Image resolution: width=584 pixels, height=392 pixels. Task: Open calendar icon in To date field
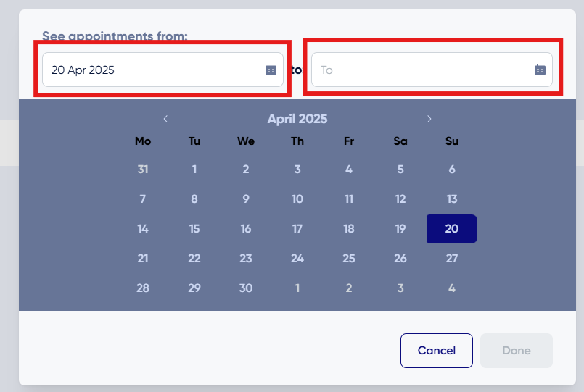(x=540, y=70)
